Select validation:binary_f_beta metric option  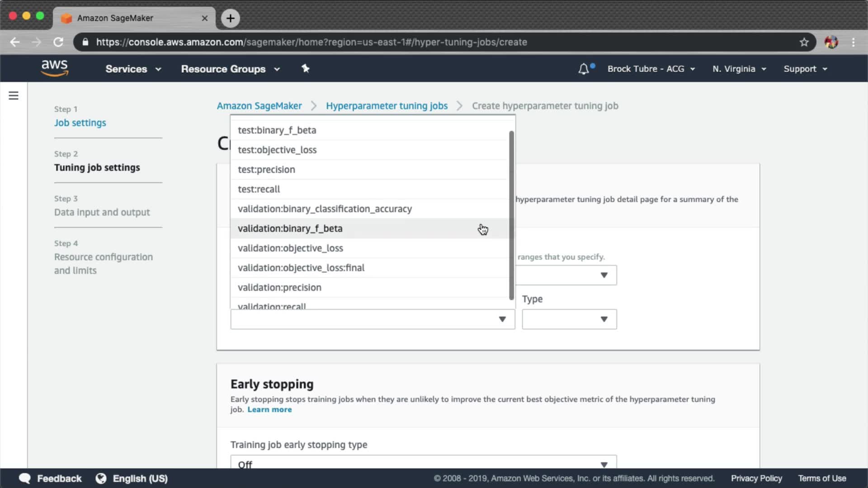pos(290,229)
